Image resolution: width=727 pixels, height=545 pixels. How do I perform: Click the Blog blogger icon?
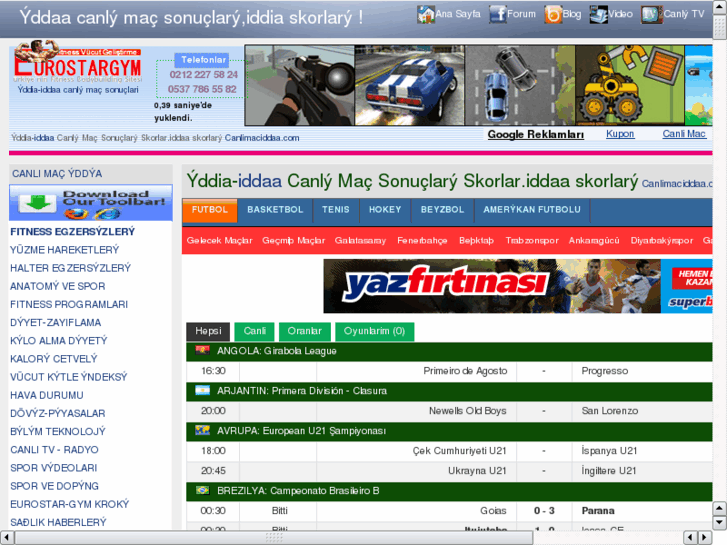pyautogui.click(x=553, y=14)
